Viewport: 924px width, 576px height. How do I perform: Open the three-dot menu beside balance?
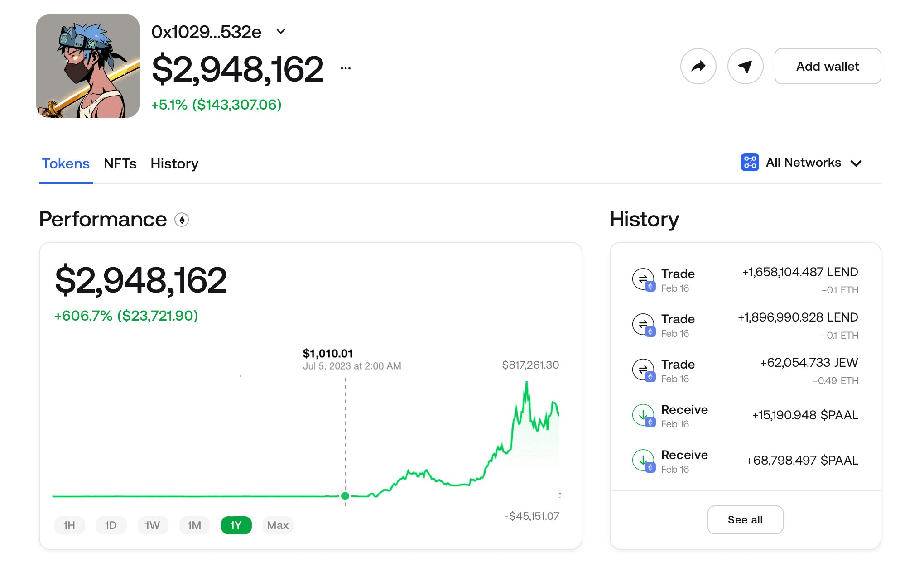[346, 68]
